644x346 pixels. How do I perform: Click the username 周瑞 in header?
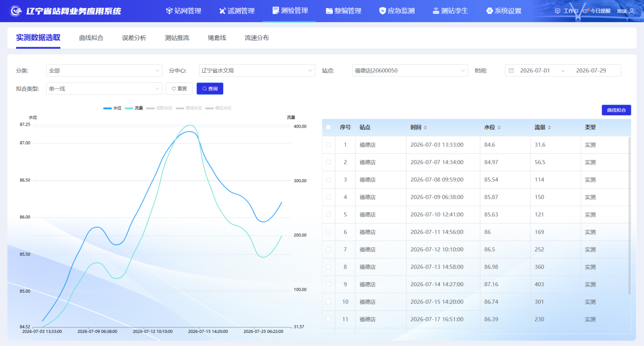[622, 11]
